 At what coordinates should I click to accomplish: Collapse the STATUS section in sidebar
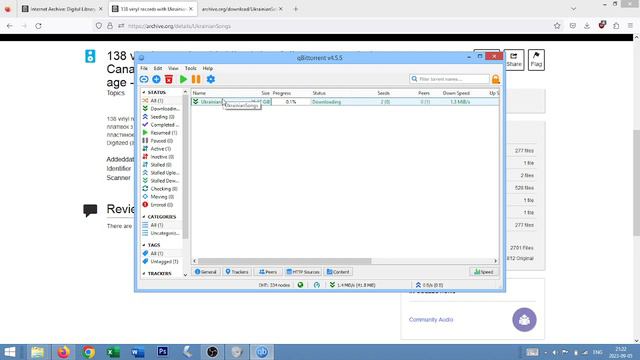pyautogui.click(x=144, y=93)
